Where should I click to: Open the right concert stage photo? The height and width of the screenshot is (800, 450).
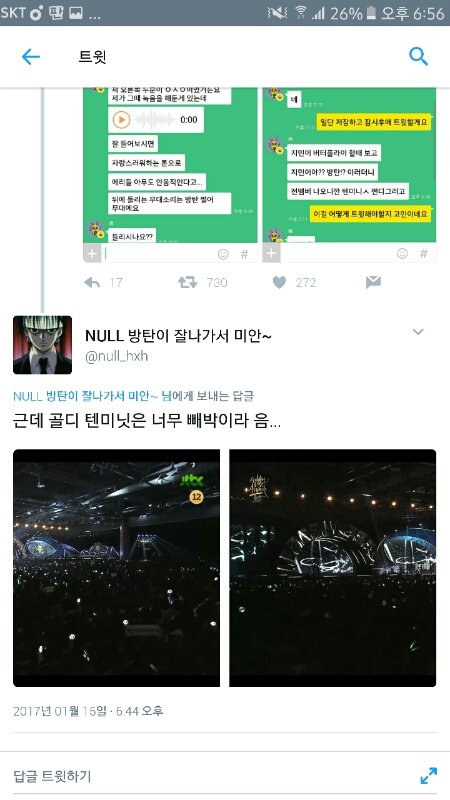(333, 568)
